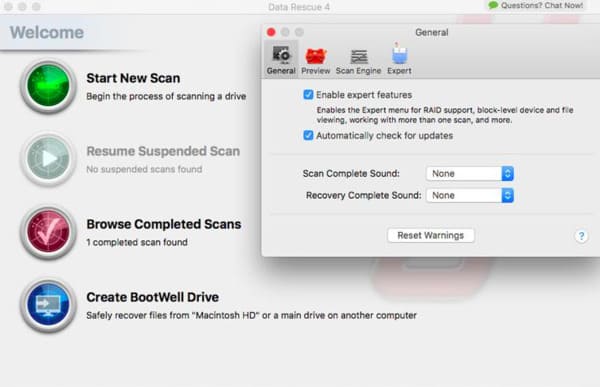Click the Reset Warnings button
600x387 pixels.
pyautogui.click(x=430, y=235)
